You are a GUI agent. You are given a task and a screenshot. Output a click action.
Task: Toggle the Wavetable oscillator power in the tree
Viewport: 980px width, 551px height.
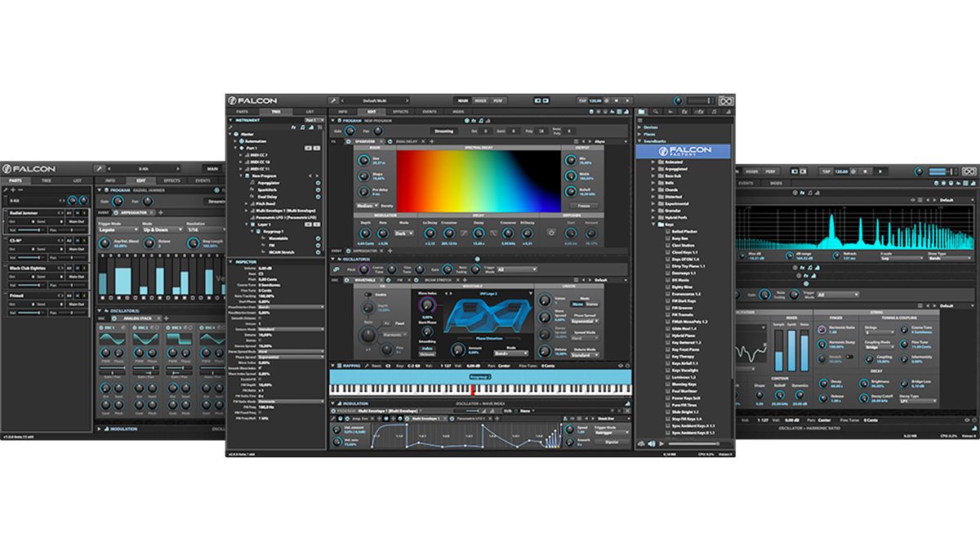(317, 239)
